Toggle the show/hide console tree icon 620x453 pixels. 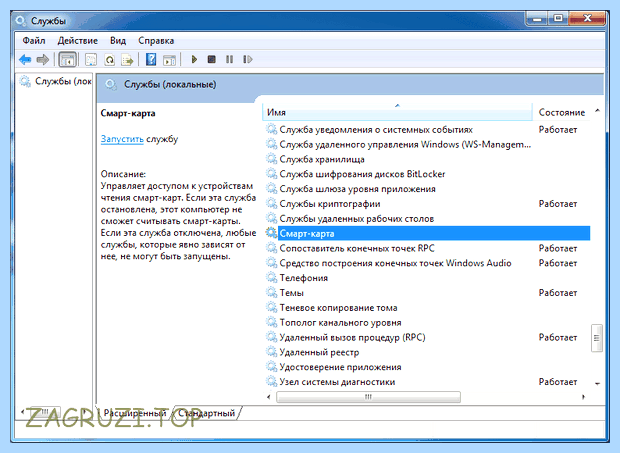coord(68,60)
